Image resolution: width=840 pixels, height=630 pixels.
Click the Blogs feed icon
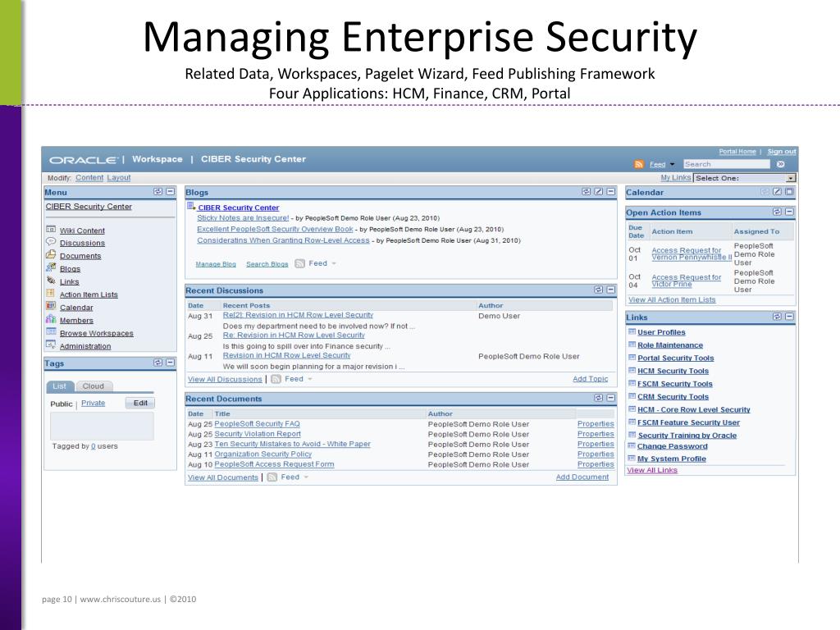click(300, 263)
